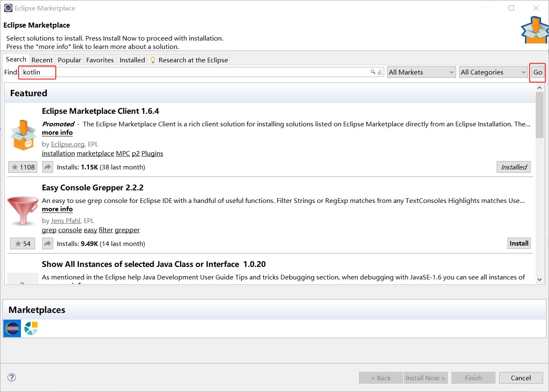The image size is (549, 392).
Task: Click the Plugins tag link
Action: click(152, 154)
